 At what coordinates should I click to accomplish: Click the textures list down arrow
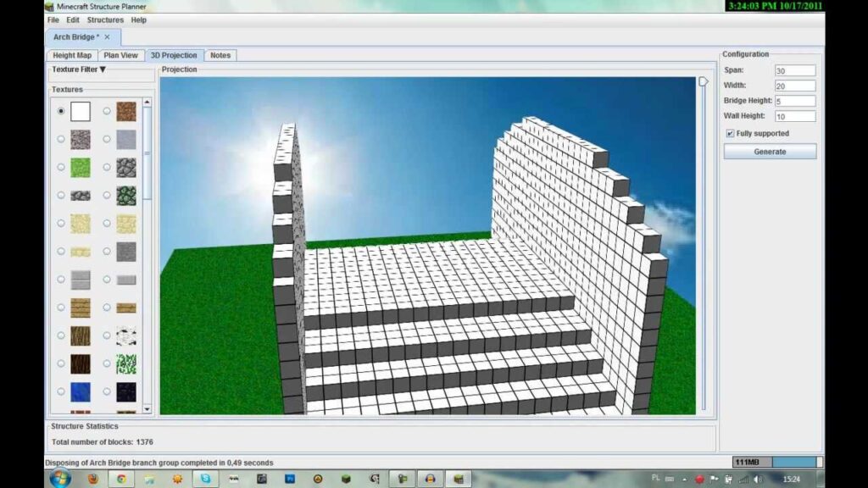pos(147,409)
